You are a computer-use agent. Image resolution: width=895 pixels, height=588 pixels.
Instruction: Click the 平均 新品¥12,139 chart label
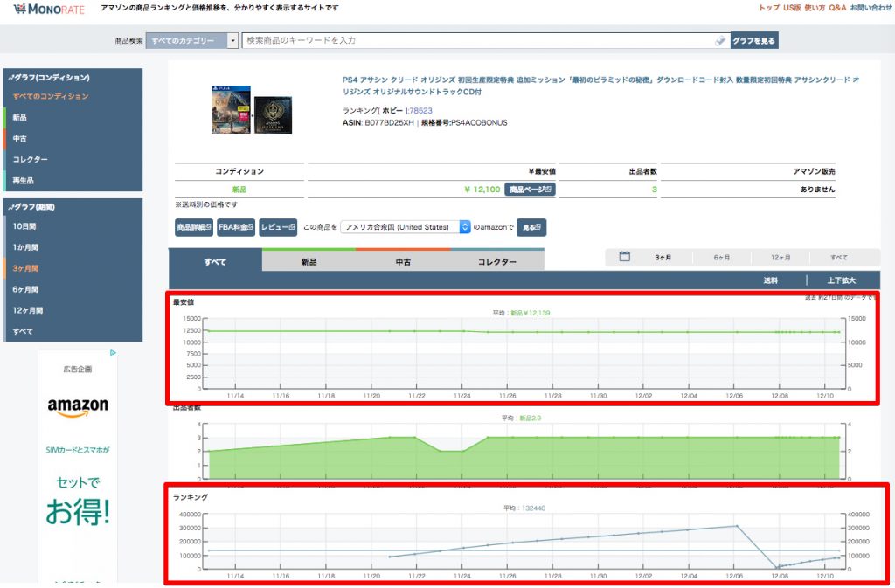click(521, 313)
